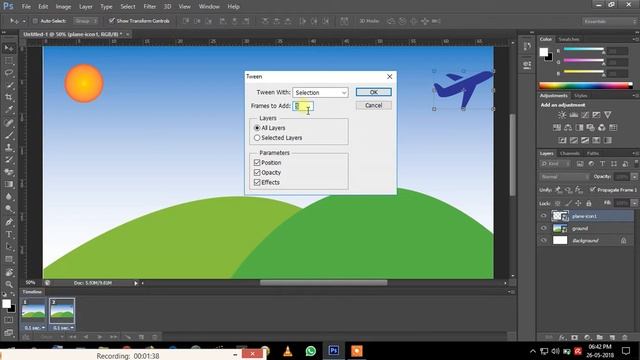Open the File menu
This screenshot has width=640, height=360.
(x=26, y=7)
